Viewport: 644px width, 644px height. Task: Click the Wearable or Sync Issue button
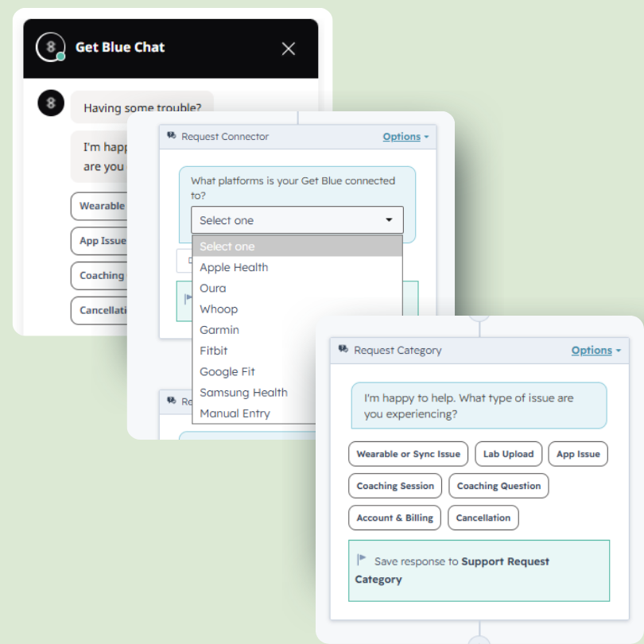click(408, 454)
